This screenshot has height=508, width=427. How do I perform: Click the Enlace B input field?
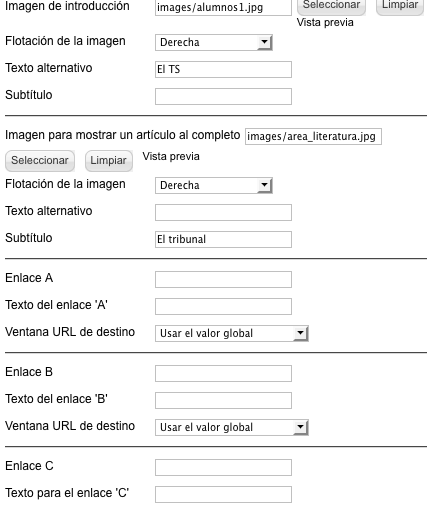coord(223,373)
